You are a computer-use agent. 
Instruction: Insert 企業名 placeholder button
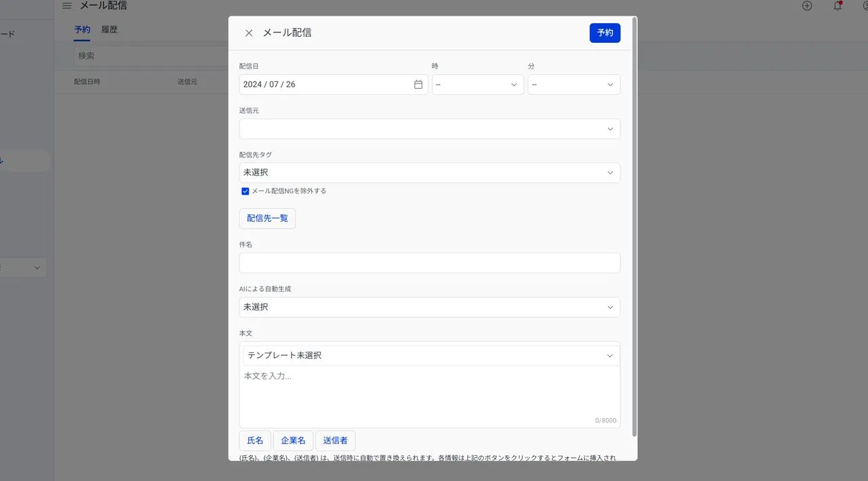(293, 440)
